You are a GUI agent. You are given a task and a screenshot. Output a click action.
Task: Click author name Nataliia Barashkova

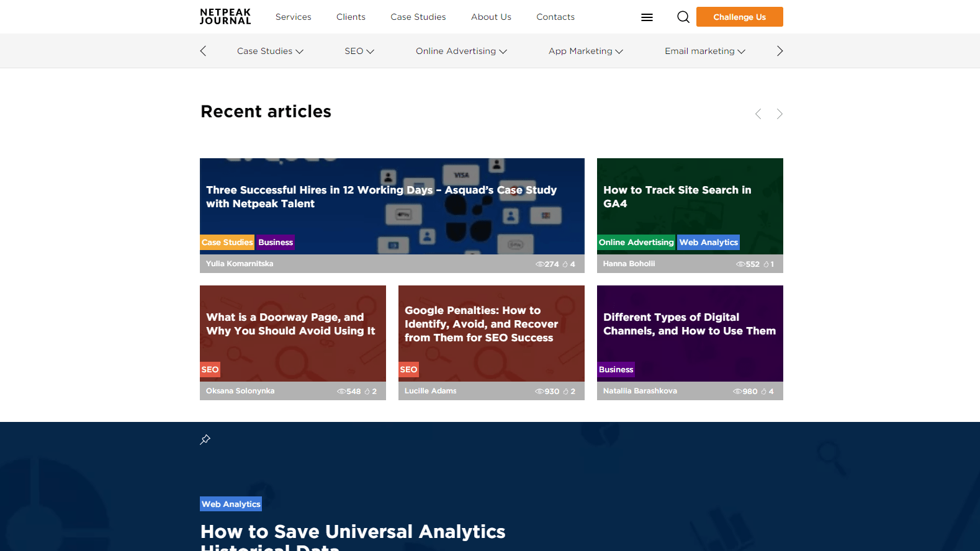[x=640, y=391]
